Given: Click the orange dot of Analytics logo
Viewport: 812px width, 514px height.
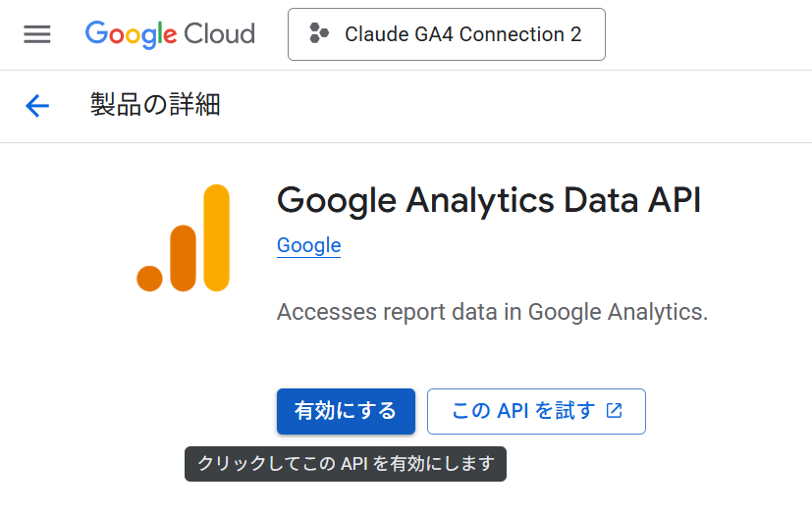Looking at the screenshot, I should pyautogui.click(x=149, y=279).
